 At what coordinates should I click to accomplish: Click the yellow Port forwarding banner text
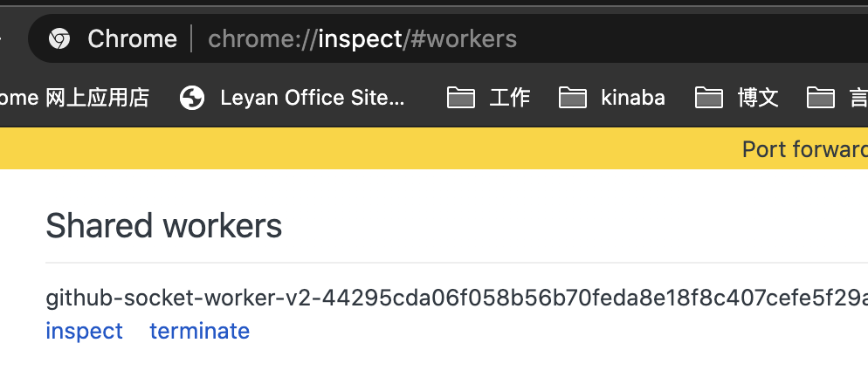coord(803,149)
